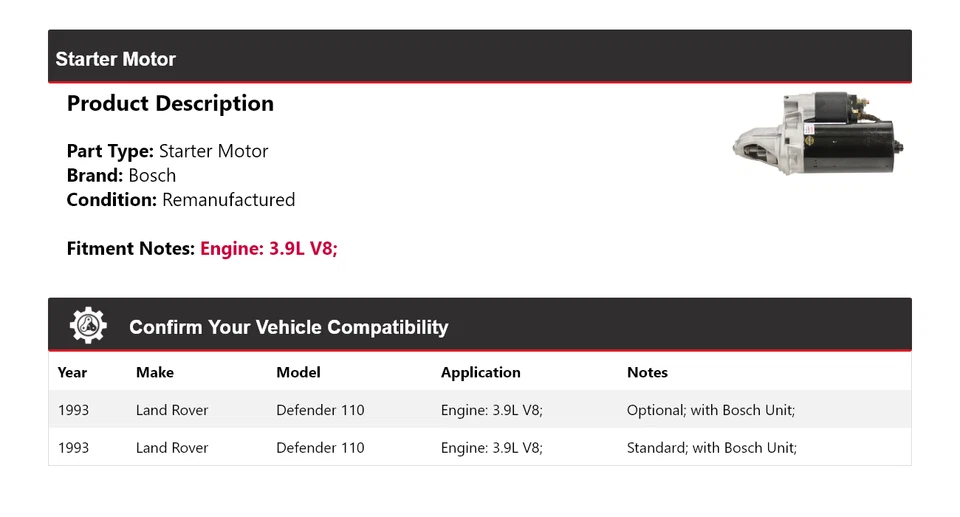This screenshot has height=517, width=960.
Task: Click the Year column header
Action: (72, 372)
